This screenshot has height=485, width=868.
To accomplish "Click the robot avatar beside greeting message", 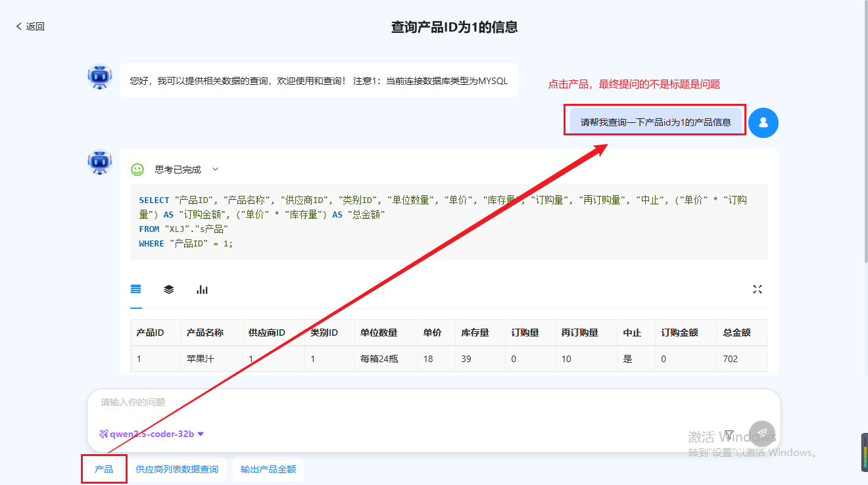I will pyautogui.click(x=100, y=77).
